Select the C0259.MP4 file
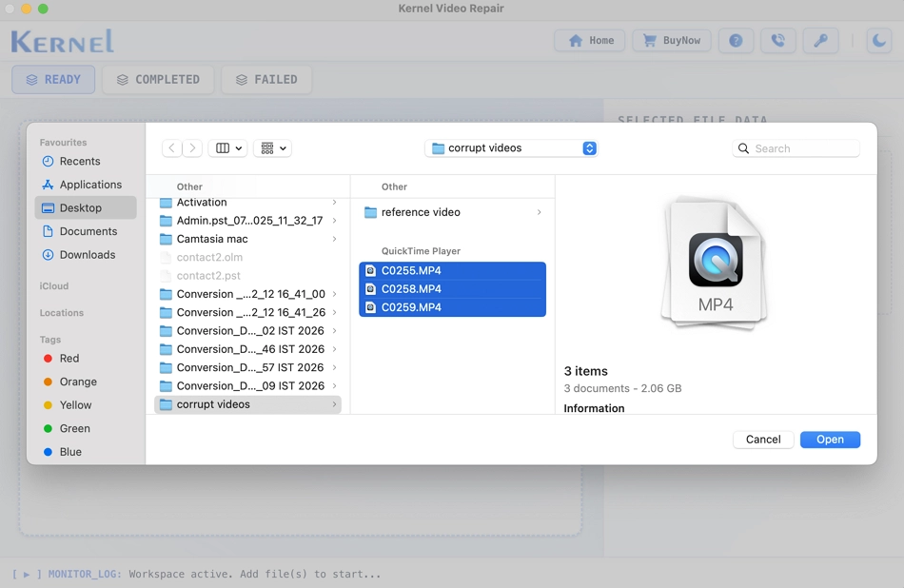The image size is (904, 588). tap(453, 307)
